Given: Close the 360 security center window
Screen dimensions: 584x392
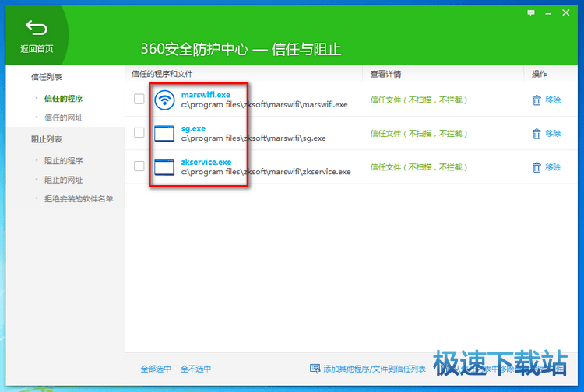Looking at the screenshot, I should [x=566, y=12].
